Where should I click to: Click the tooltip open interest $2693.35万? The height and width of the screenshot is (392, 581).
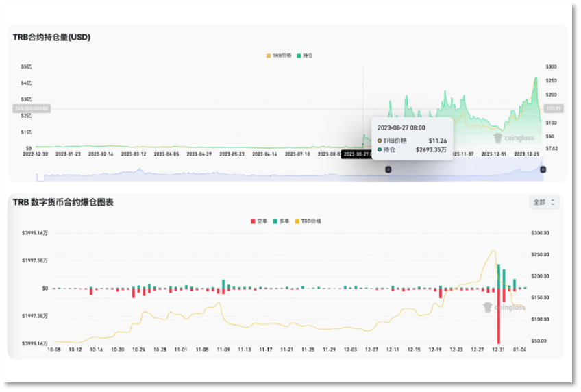(x=432, y=149)
